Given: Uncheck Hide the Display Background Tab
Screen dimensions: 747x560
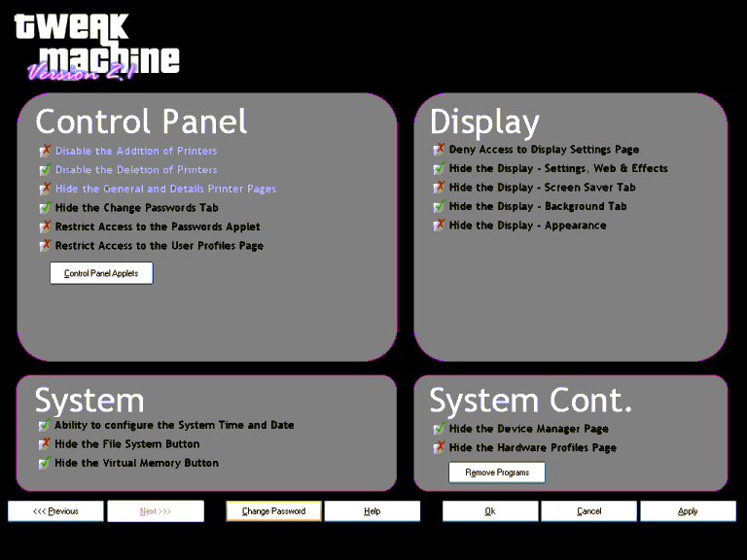Looking at the screenshot, I should (x=439, y=206).
